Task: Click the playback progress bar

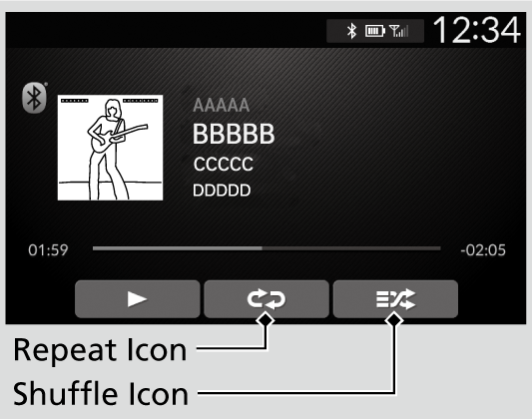Action: [x=266, y=248]
